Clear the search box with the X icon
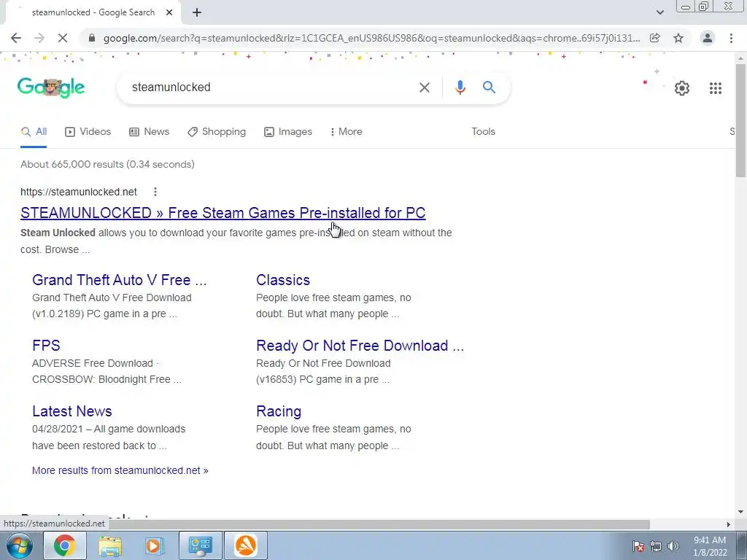 tap(424, 87)
